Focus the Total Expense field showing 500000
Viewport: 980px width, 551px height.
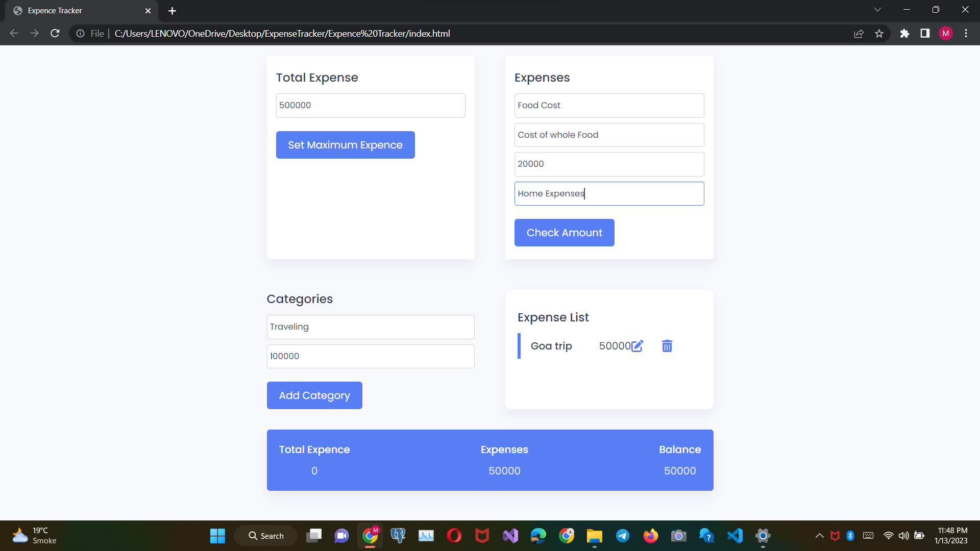point(371,106)
